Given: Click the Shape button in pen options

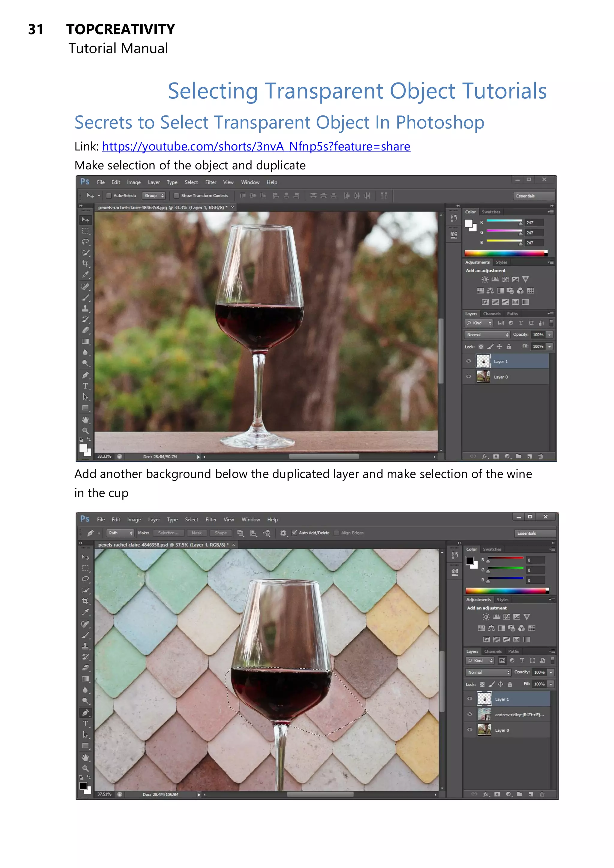Looking at the screenshot, I should tap(221, 533).
